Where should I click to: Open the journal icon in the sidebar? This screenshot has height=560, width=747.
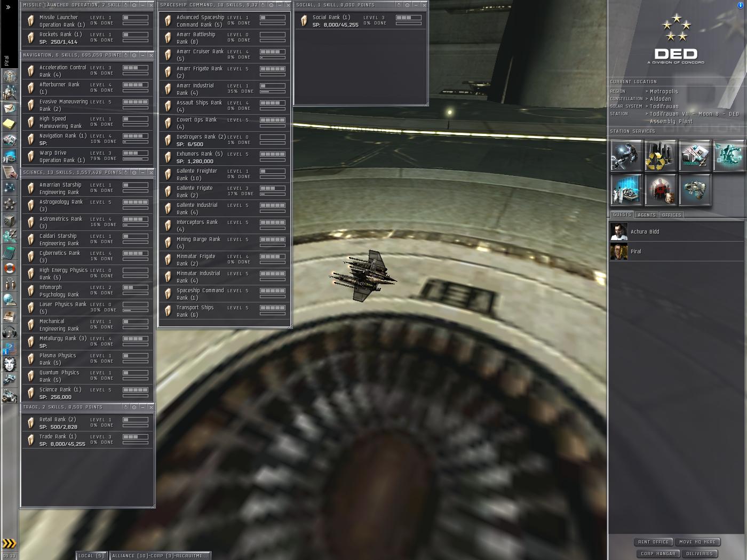point(10,172)
